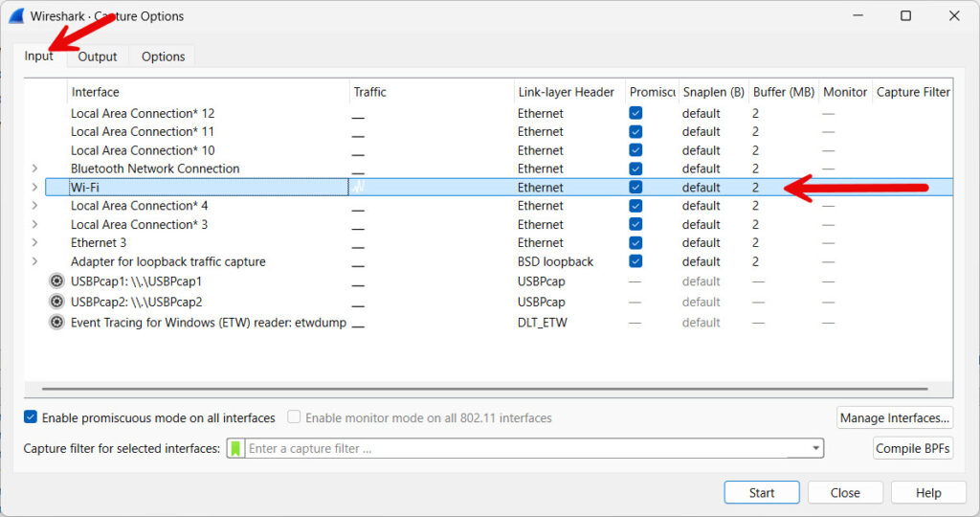Screen dimensions: 980x517
Task: Open settings gear for ETW reader etwdump
Action: click(57, 323)
